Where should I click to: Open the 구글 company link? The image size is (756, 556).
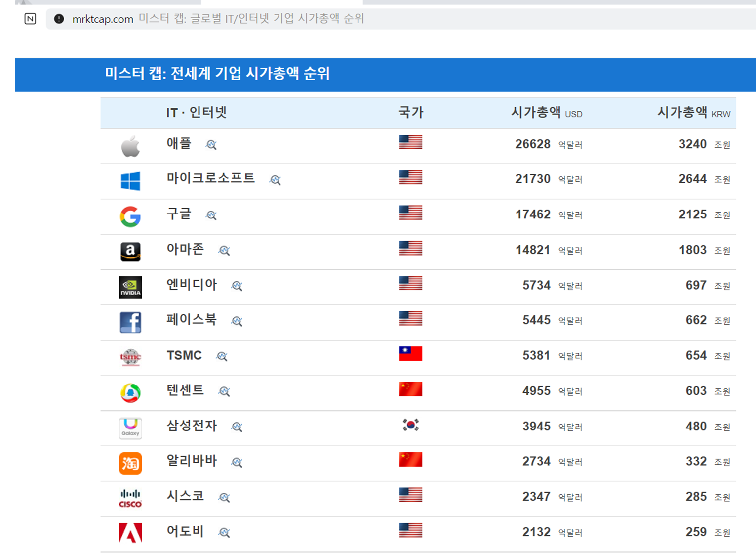[179, 214]
